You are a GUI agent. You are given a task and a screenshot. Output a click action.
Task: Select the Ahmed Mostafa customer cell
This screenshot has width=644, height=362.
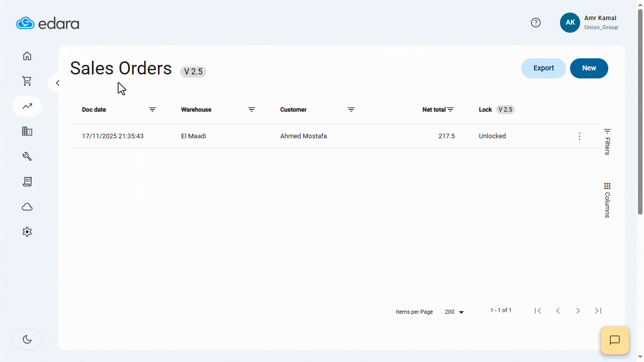pyautogui.click(x=303, y=136)
